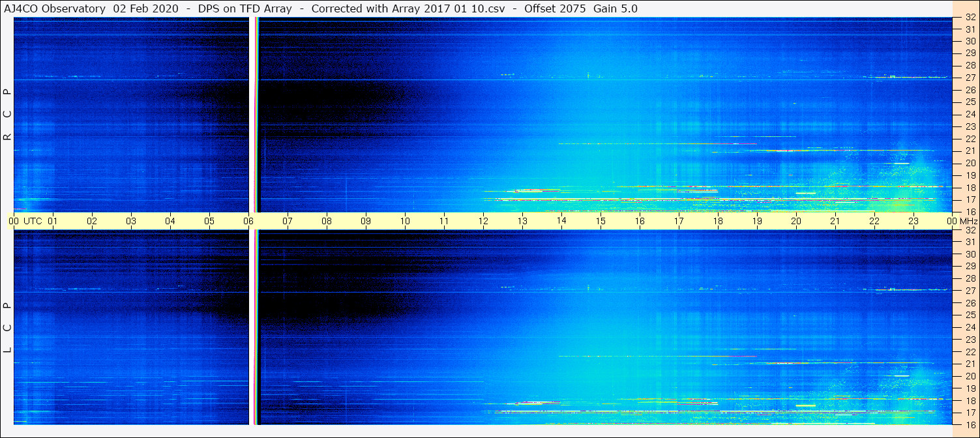The height and width of the screenshot is (438, 980).
Task: Click the 23 MHz tick on LCP panel
Action: (x=970, y=340)
